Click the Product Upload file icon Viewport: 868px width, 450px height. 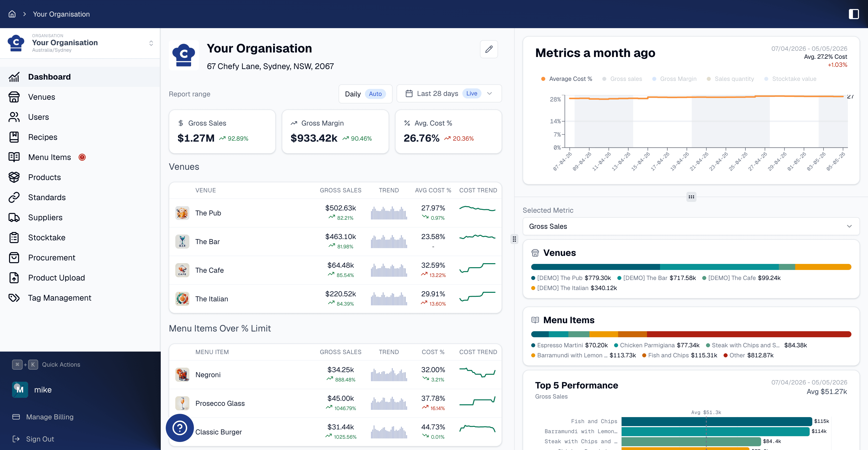coord(14,277)
